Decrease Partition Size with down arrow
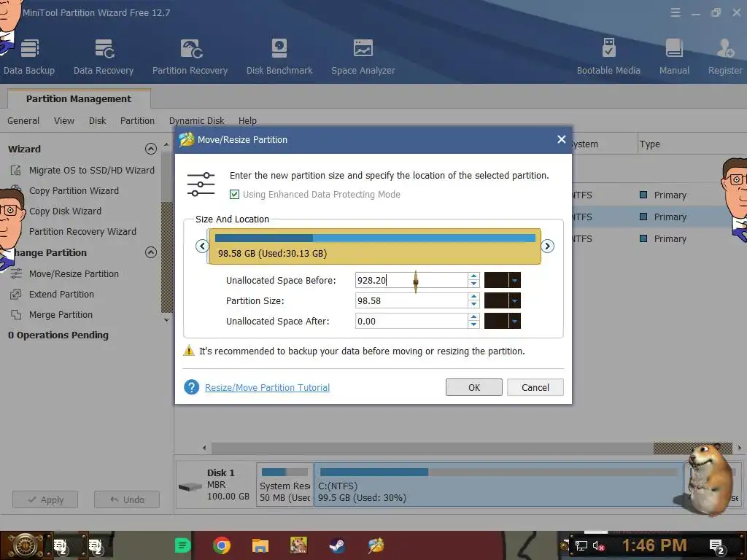This screenshot has width=747, height=560. [x=473, y=304]
